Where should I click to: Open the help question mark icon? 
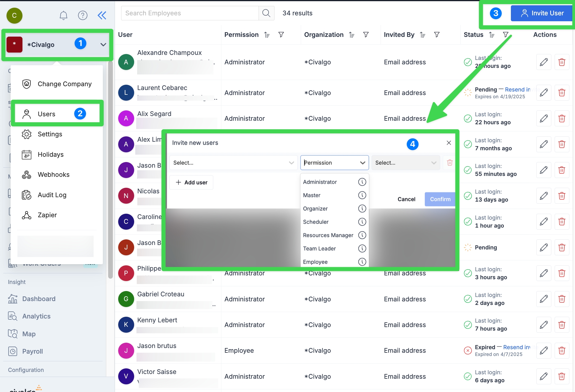point(83,15)
